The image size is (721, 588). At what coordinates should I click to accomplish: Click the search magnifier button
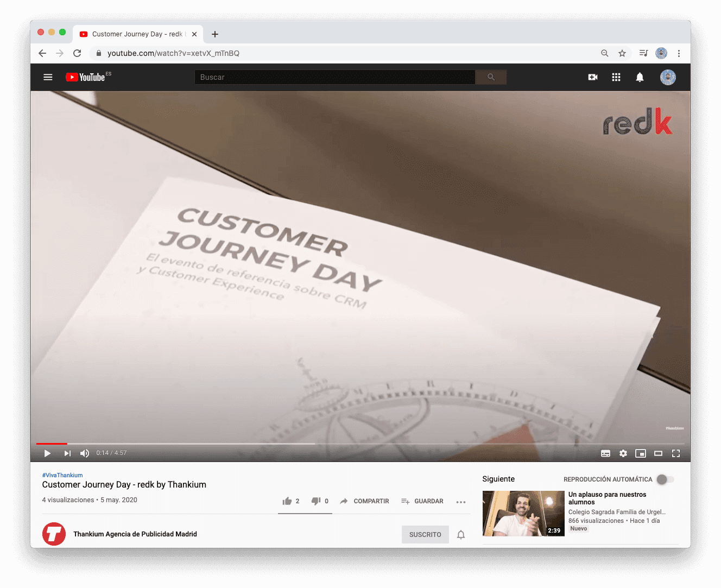[491, 77]
